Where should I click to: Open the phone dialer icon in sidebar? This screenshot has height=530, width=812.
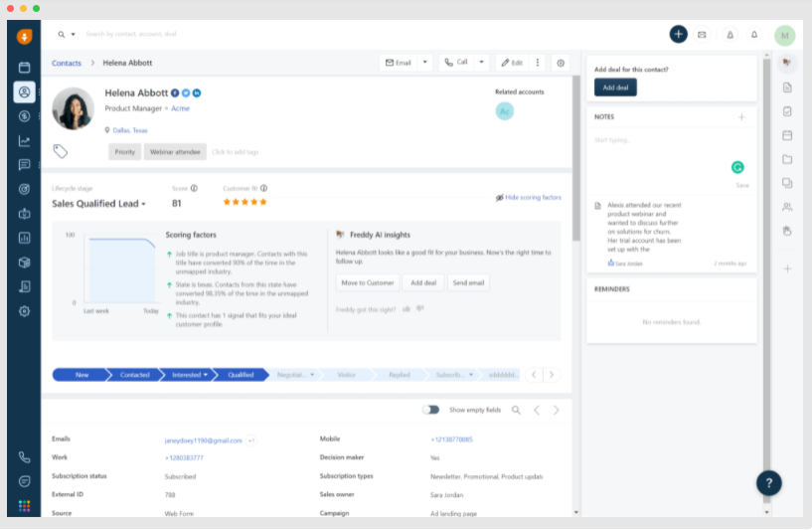24,457
